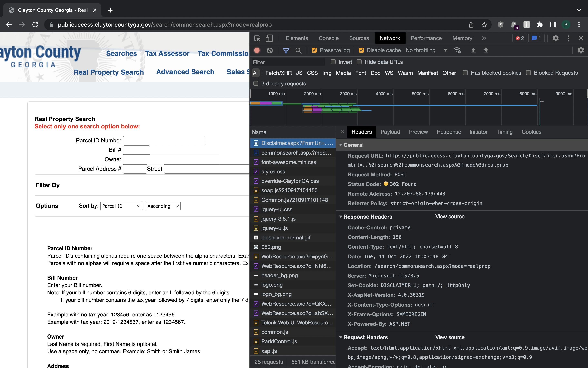The image size is (588, 368).
Task: Close the request details pane
Action: pyautogui.click(x=342, y=132)
